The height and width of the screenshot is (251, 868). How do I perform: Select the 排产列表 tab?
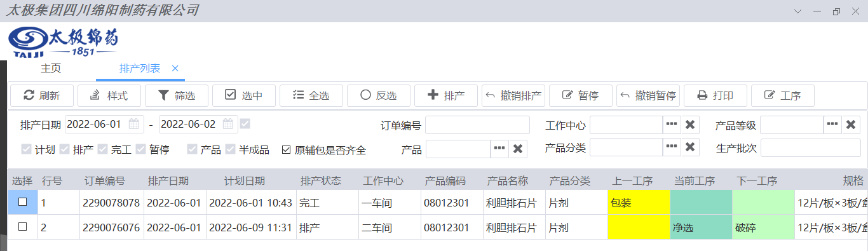pyautogui.click(x=140, y=69)
